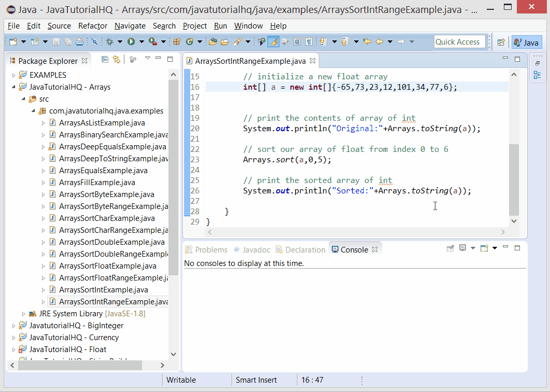Maximize the Console view panel

[517, 248]
